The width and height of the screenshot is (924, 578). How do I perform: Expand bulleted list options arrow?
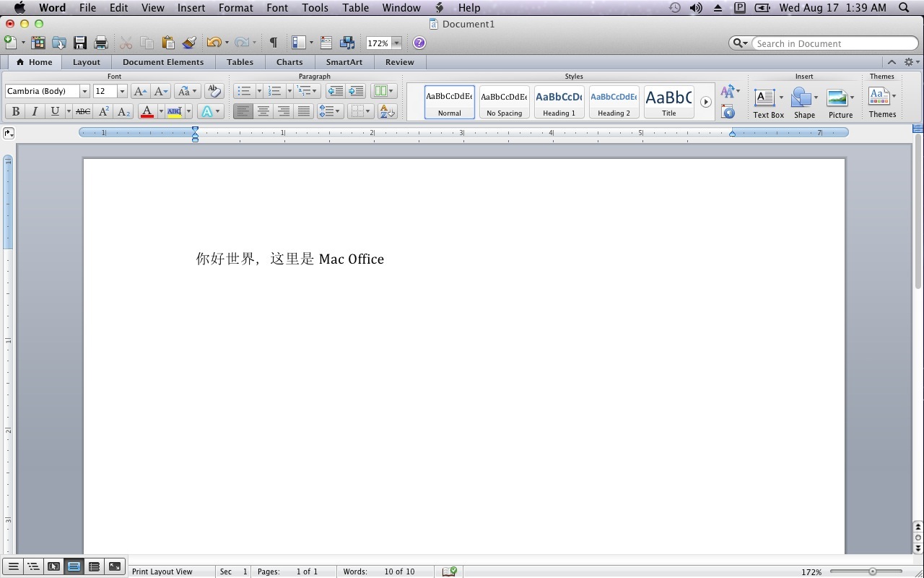(x=258, y=91)
